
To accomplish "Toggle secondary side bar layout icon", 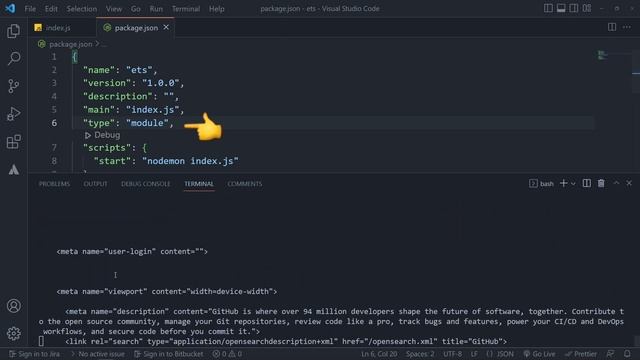I will (x=574, y=8).
